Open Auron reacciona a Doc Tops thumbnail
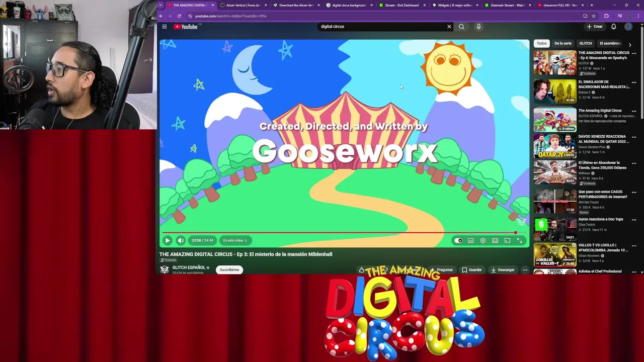Image resolution: width=644 pixels, height=362 pixels. click(555, 229)
